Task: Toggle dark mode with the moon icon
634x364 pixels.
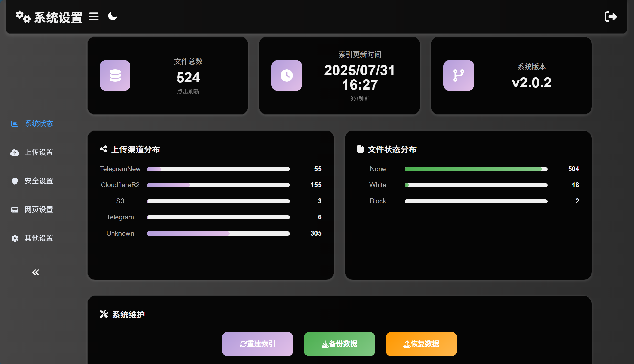Action: 112,16
